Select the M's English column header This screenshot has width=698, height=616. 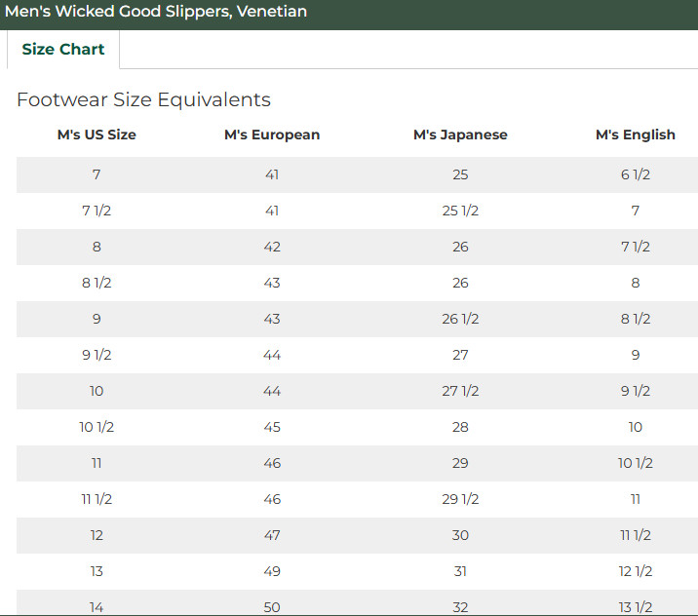pyautogui.click(x=635, y=135)
